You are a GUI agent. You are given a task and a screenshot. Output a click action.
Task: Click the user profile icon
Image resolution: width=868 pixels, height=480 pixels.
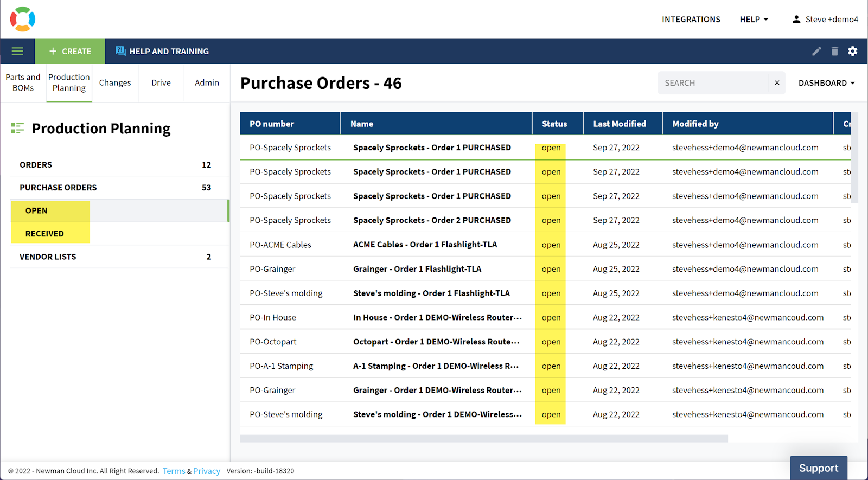(x=796, y=19)
